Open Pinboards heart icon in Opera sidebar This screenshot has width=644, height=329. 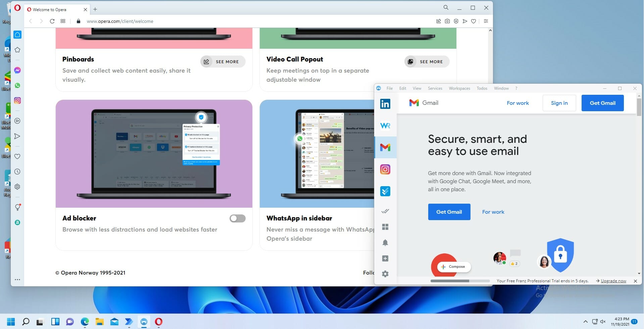coord(17,157)
